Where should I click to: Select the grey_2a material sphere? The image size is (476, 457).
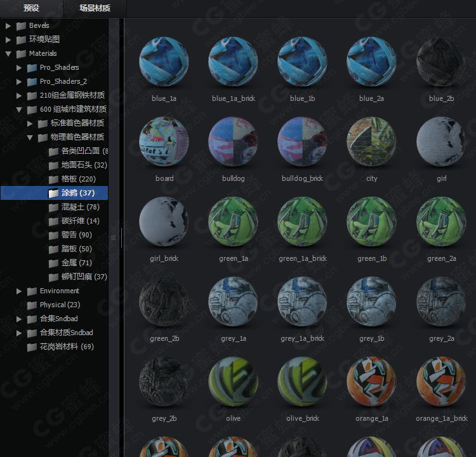pyautogui.click(x=441, y=301)
